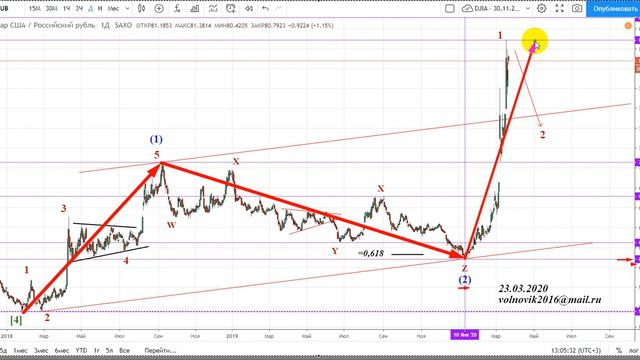Click the orange indicator dot on chart
This screenshot has height=360, width=640.
[x=628, y=26]
